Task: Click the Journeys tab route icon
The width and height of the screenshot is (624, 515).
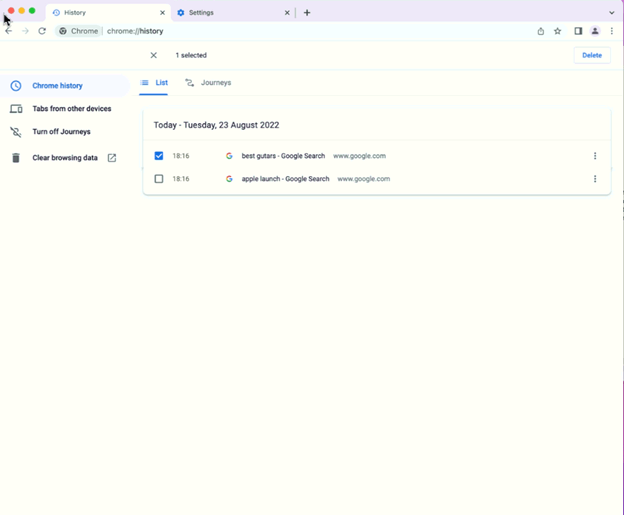Action: pyautogui.click(x=190, y=83)
